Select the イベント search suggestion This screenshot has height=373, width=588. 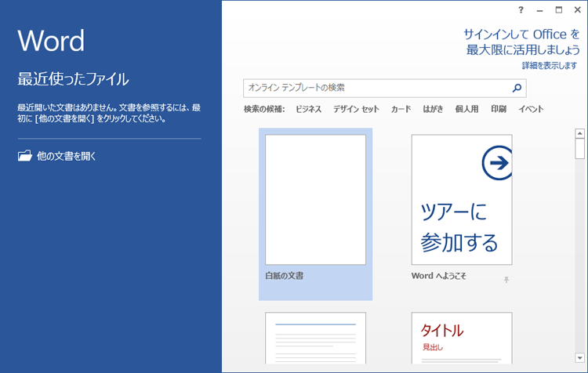point(531,109)
